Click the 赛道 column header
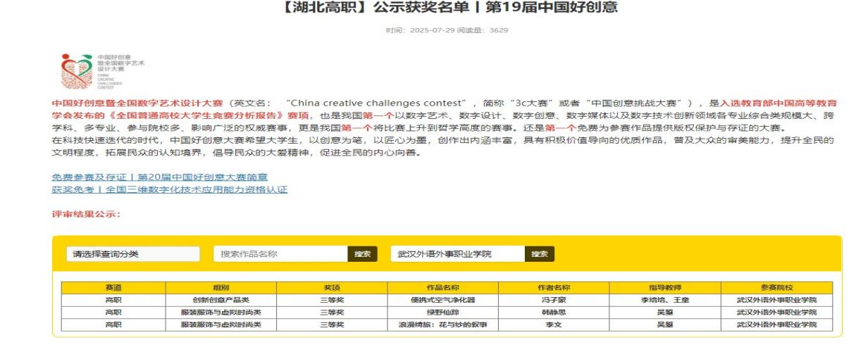Image resolution: width=868 pixels, height=347 pixels. click(113, 288)
